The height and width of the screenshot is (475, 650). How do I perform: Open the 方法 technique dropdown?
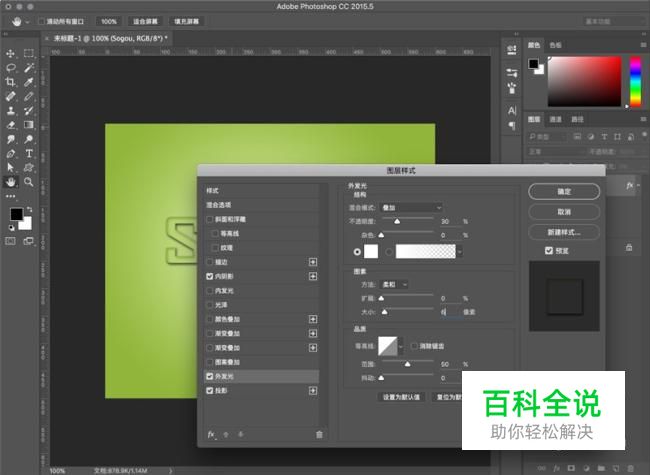click(x=394, y=284)
